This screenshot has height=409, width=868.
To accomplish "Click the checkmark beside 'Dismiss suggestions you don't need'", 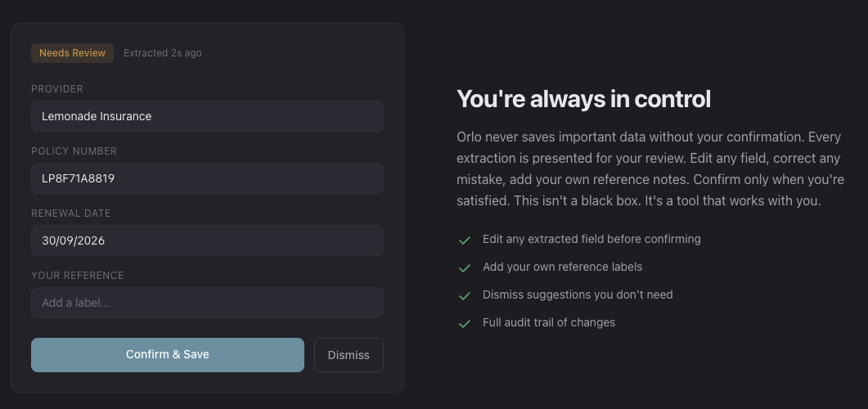I will pyautogui.click(x=465, y=295).
